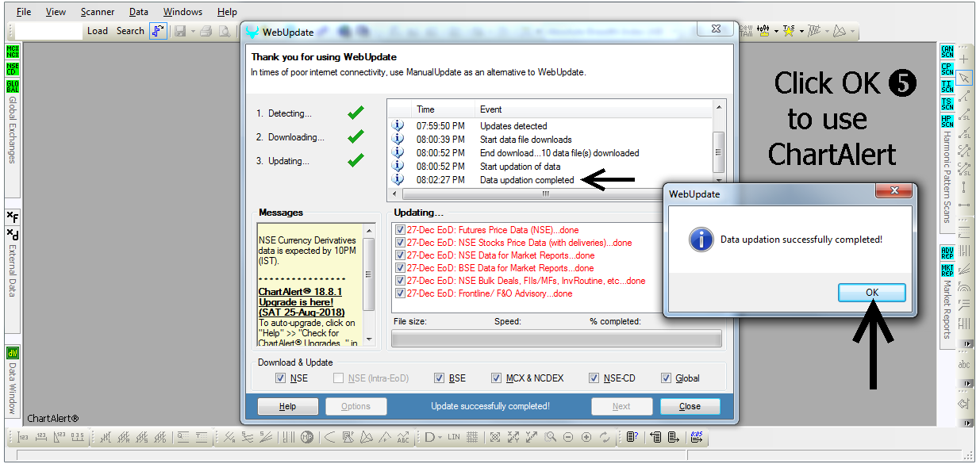This screenshot has width=980, height=464.
Task: Select the 'Data updation completed' event row
Action: [x=550, y=180]
